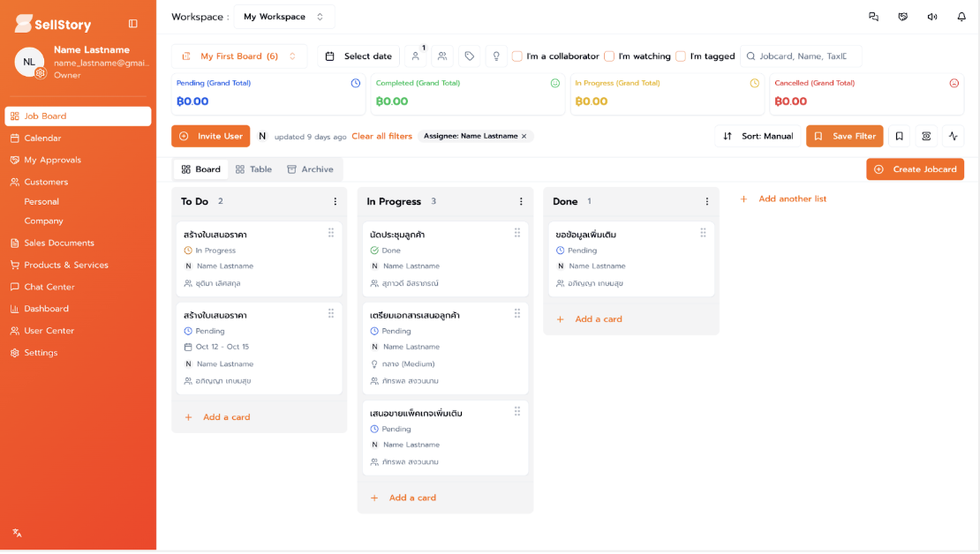Open the chat icon at top right
Viewport: 980px width, 554px height.
tap(873, 17)
